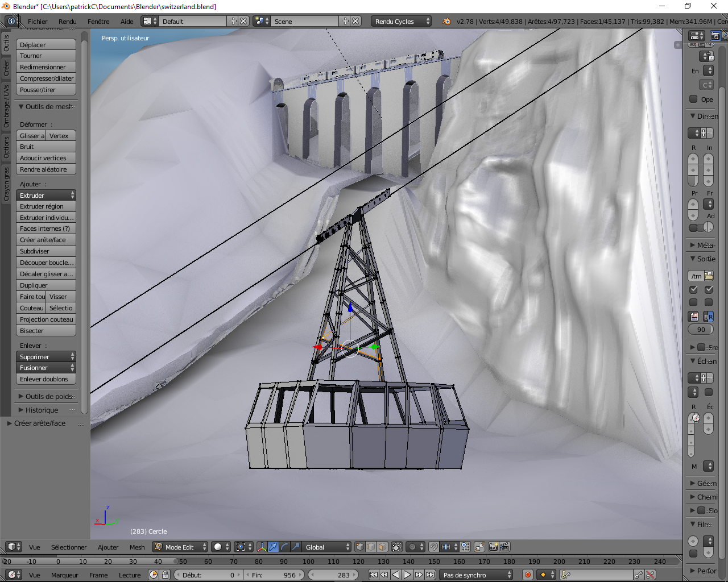Enable the Ope checkbox in properties

coord(693,99)
